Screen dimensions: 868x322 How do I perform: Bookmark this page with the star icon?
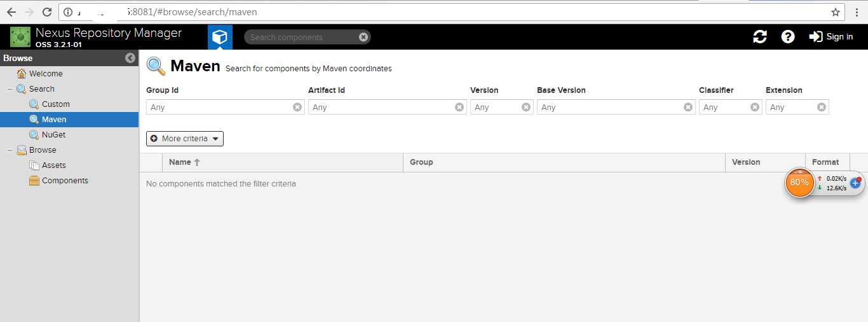[x=836, y=12]
